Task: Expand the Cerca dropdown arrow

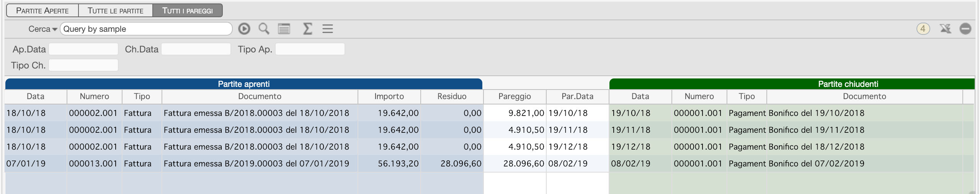Action: 55,29
